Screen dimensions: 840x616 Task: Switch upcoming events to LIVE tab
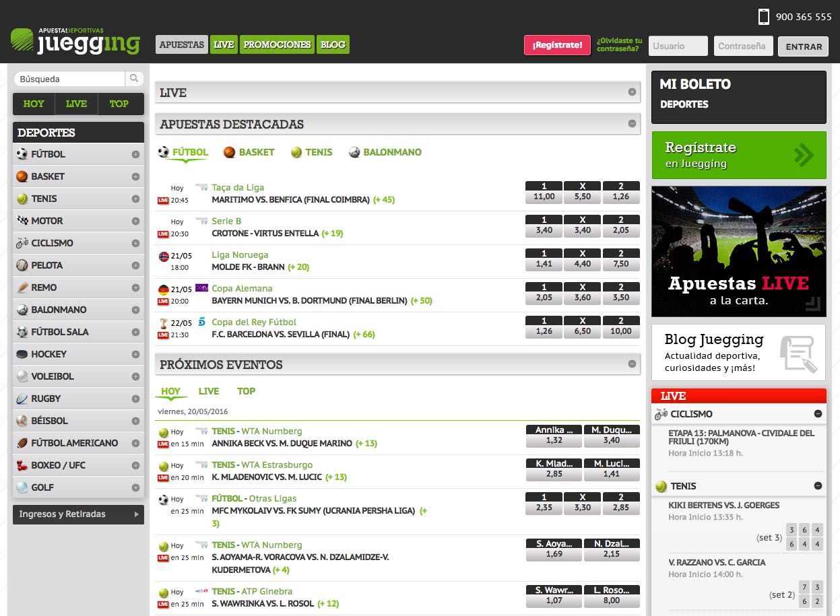point(209,391)
